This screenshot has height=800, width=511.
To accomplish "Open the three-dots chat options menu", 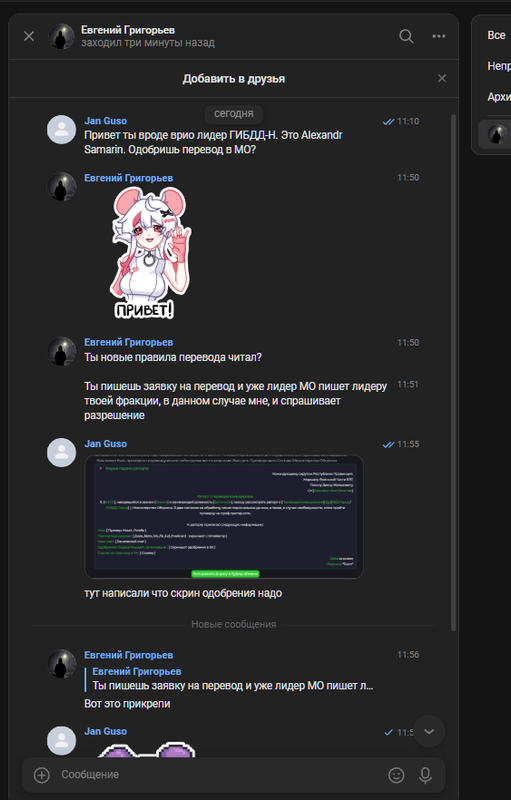I will click(x=439, y=36).
